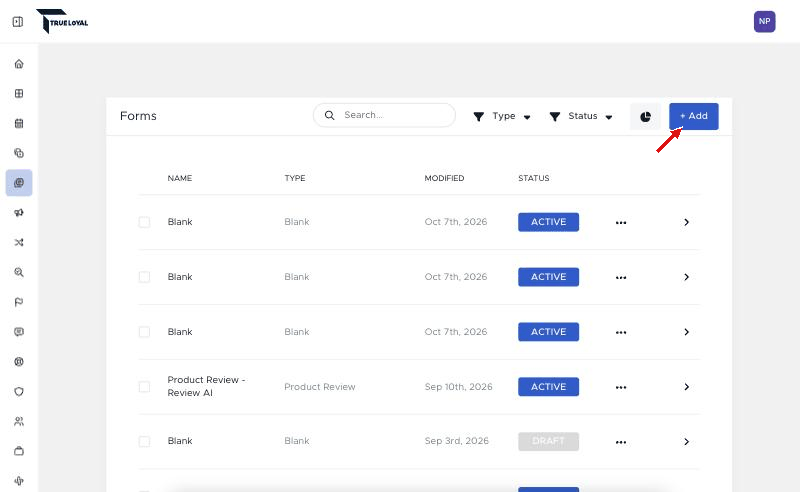The image size is (800, 492).
Task: Click the DRAFT status badge
Action: (548, 441)
